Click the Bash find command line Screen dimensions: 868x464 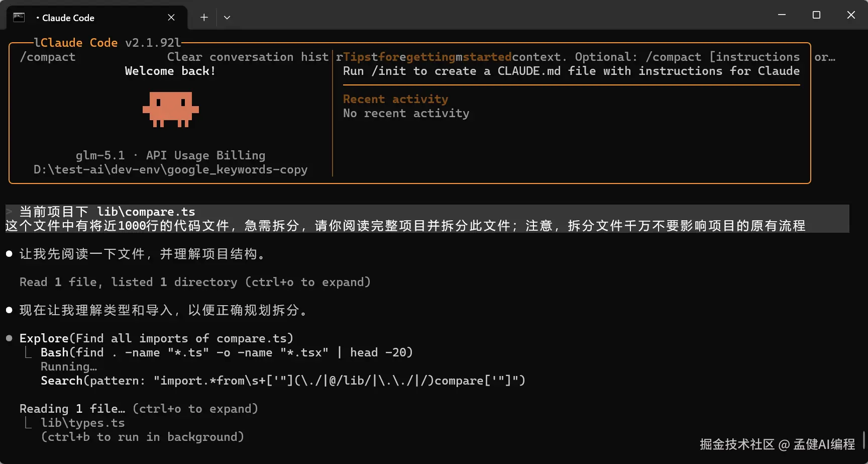(227, 352)
